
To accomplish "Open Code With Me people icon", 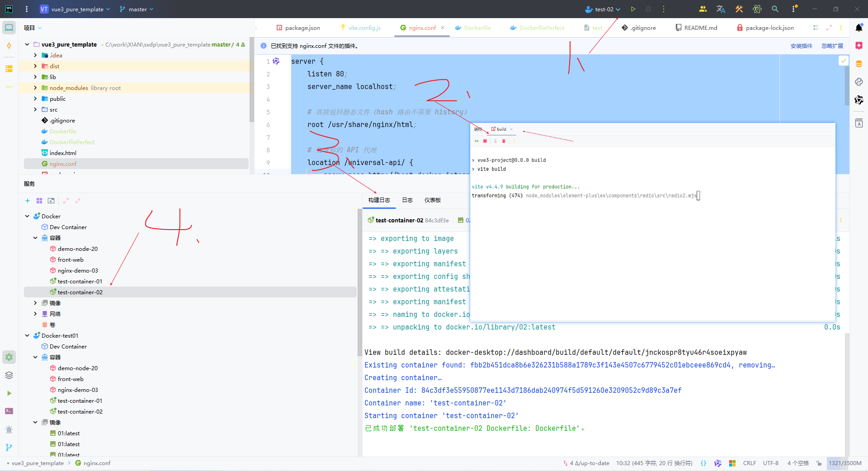I will 703,9.
